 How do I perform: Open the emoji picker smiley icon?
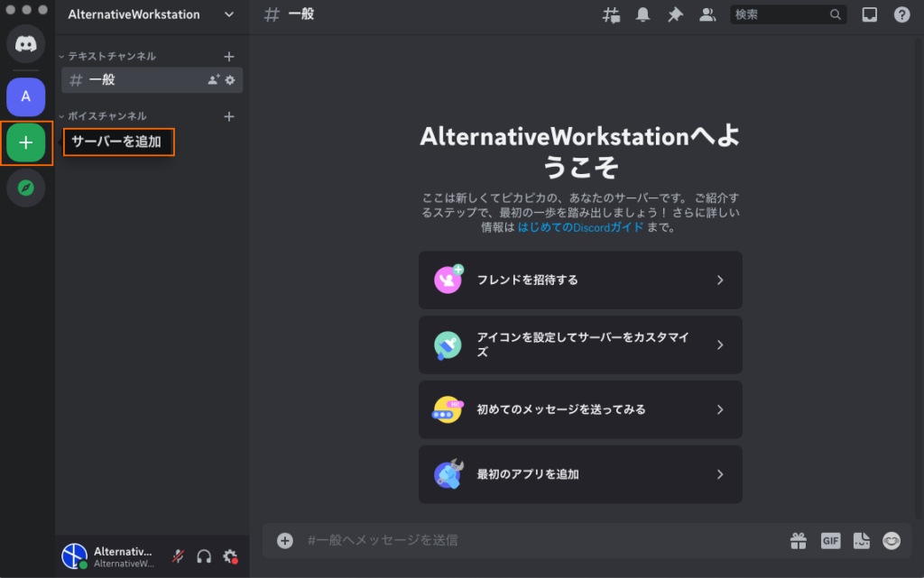(x=892, y=540)
